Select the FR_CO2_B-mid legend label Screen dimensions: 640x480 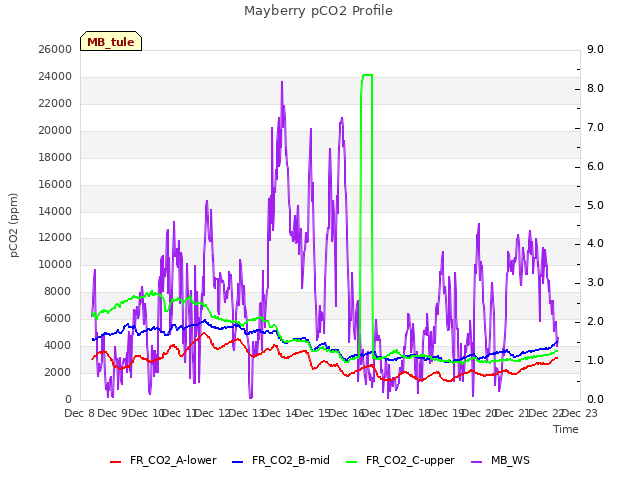[x=291, y=460]
